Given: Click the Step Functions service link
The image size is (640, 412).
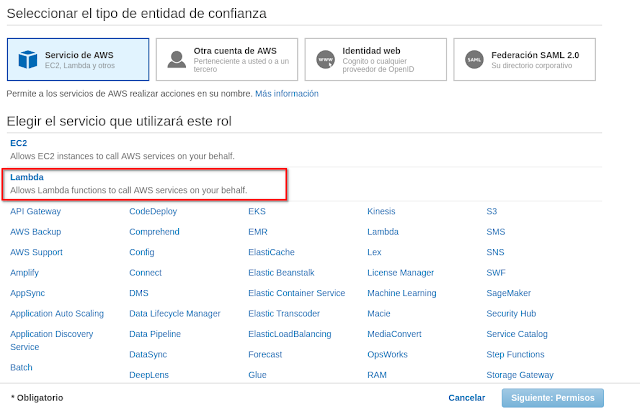Looking at the screenshot, I should tap(515, 354).
